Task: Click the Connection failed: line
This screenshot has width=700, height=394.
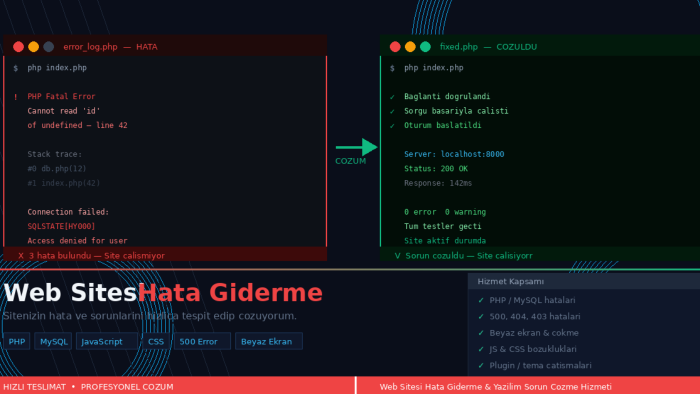Action: (68, 212)
